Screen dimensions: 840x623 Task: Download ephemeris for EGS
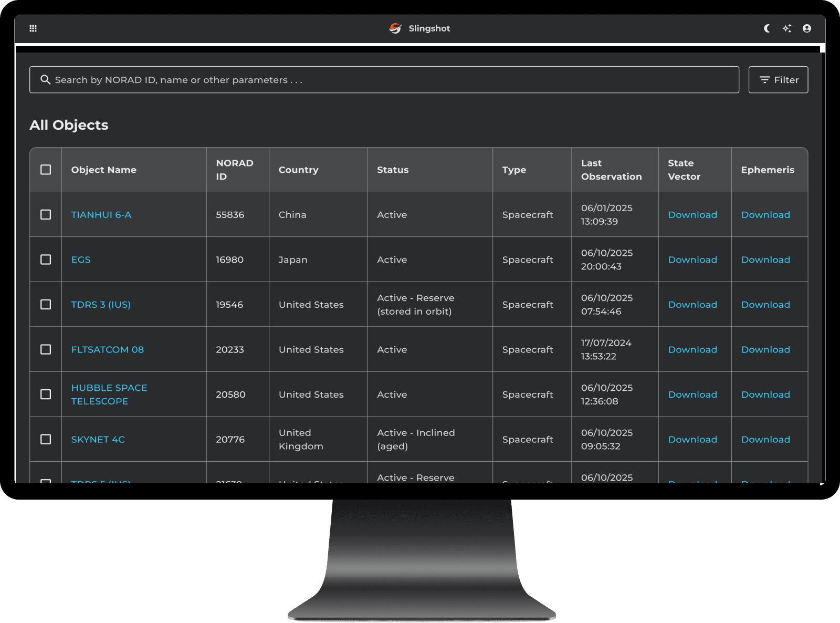pyautogui.click(x=765, y=259)
